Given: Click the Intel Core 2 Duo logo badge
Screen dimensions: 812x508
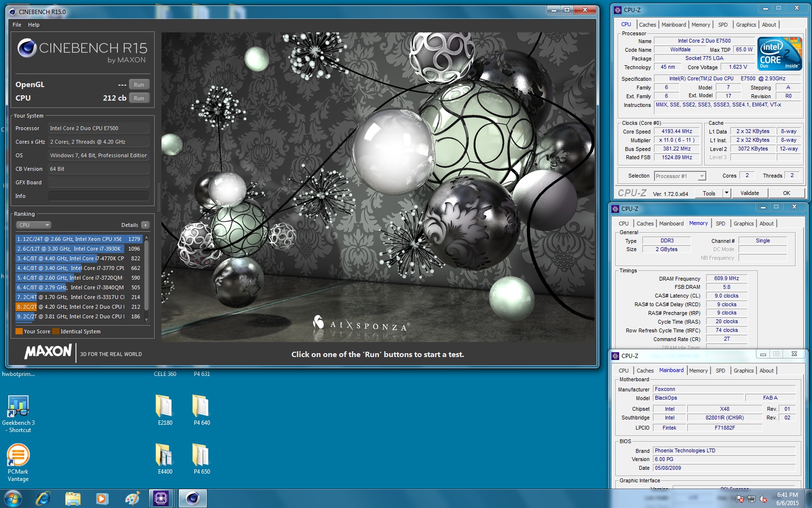Looking at the screenshot, I should pyautogui.click(x=780, y=54).
